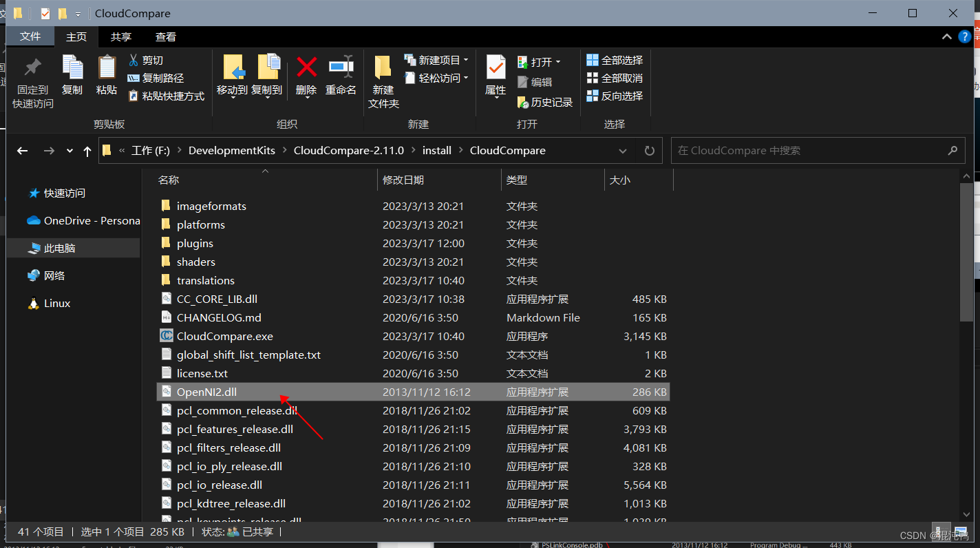Select OneDrive - Personal in the sidebar
The image size is (980, 548).
(83, 221)
